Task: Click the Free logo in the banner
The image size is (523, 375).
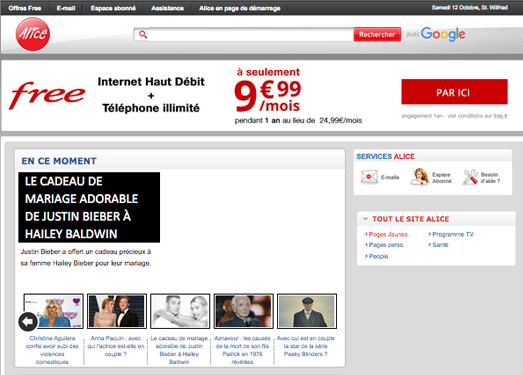Action: pyautogui.click(x=47, y=95)
